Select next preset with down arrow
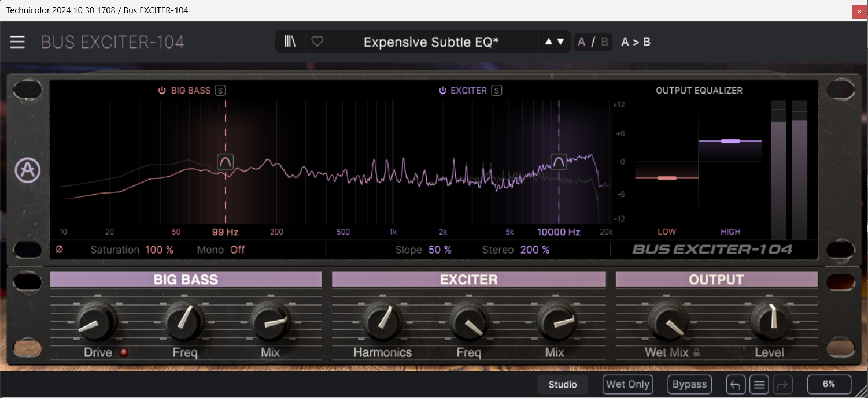 click(x=560, y=42)
